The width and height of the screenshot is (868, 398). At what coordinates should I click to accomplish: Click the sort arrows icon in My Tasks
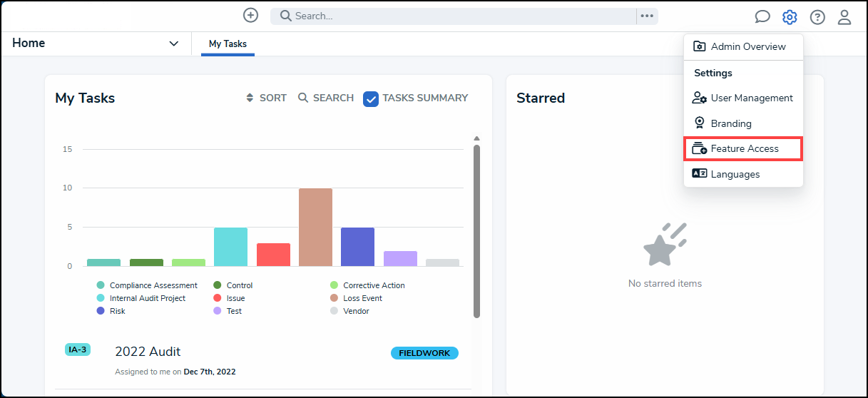coord(250,98)
